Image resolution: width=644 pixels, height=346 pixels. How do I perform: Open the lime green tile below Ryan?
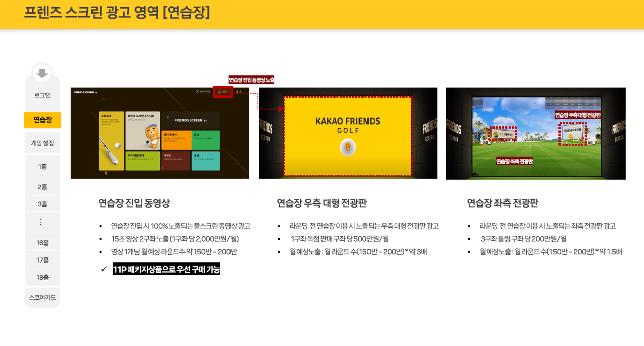pos(143,161)
